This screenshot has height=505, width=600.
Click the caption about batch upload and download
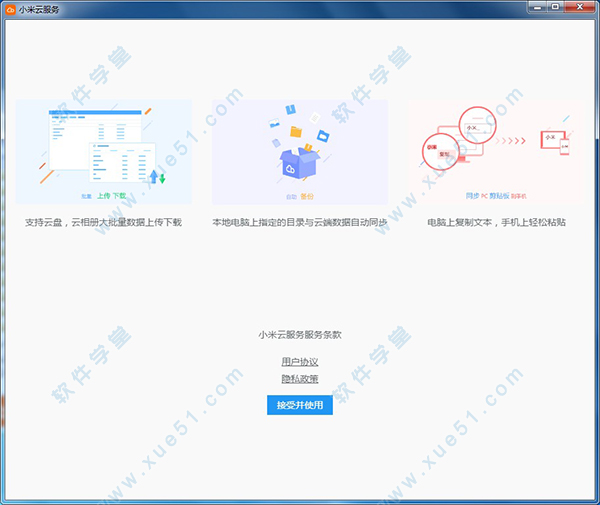point(104,222)
